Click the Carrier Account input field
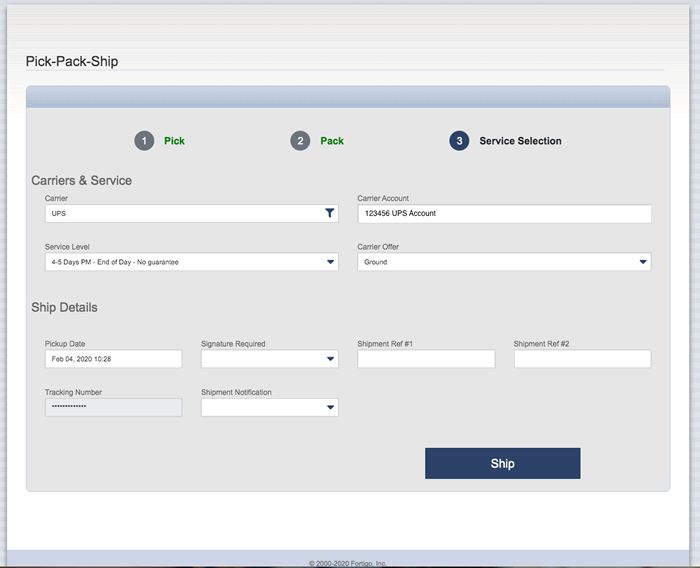 click(x=504, y=213)
